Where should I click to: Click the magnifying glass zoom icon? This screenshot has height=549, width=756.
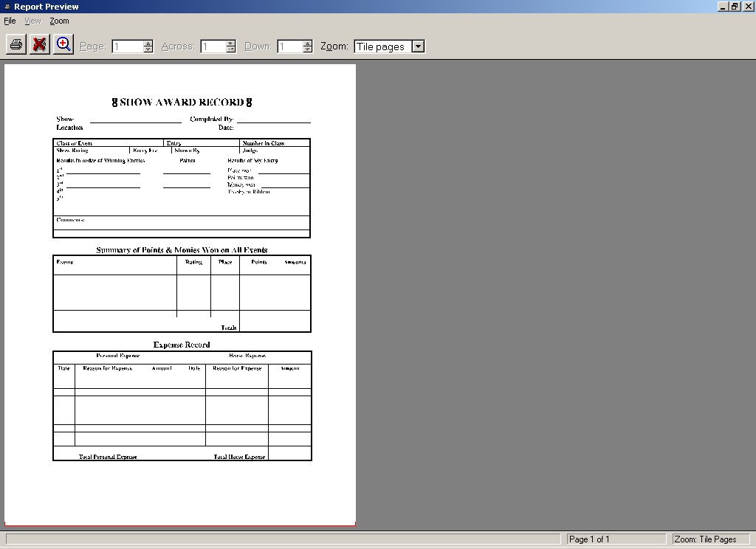tap(63, 45)
